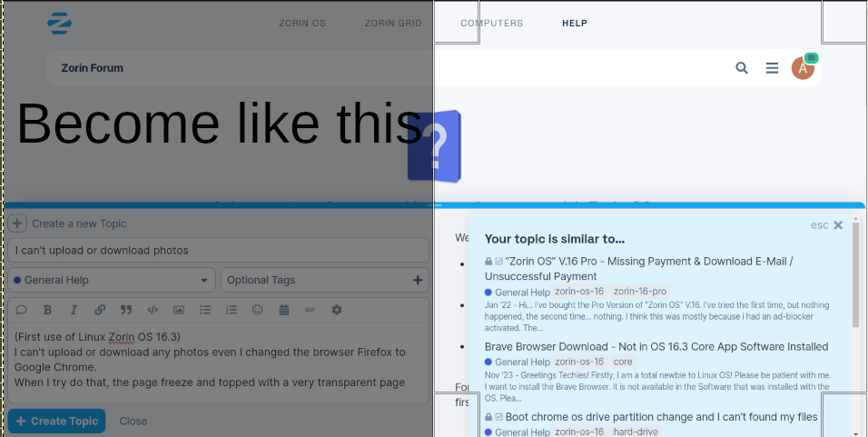
Task: Close the similar topics panel with X
Action: (838, 225)
